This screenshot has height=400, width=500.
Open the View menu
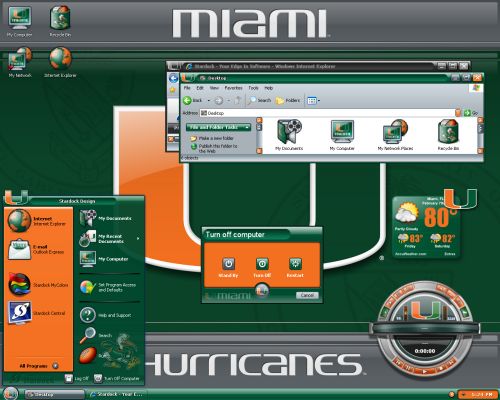tap(214, 88)
